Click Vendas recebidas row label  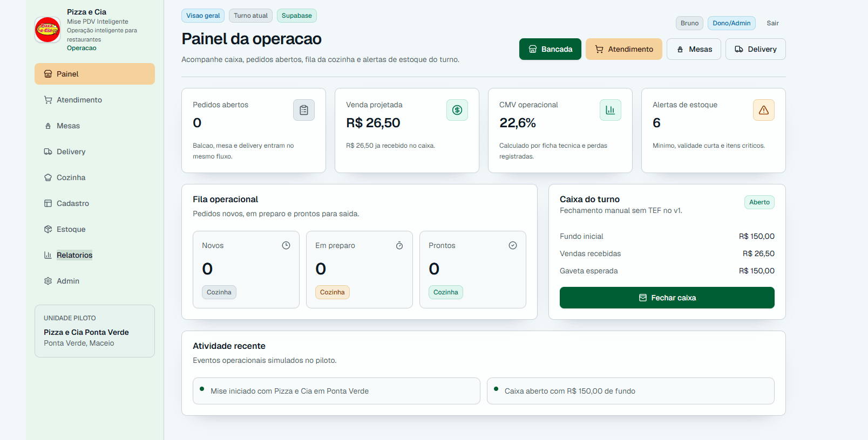(591, 253)
